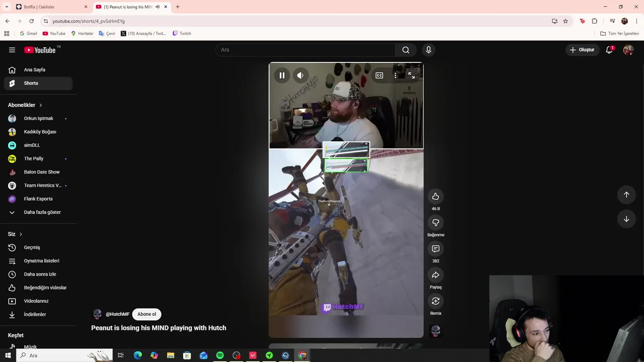The height and width of the screenshot is (362, 644).
Task: Open The Pally channel
Action: 38,158
